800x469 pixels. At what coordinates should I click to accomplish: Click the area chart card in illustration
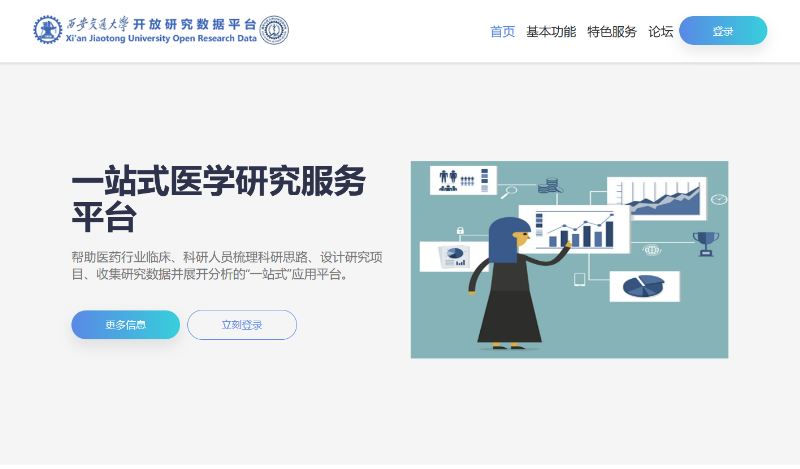point(656,198)
